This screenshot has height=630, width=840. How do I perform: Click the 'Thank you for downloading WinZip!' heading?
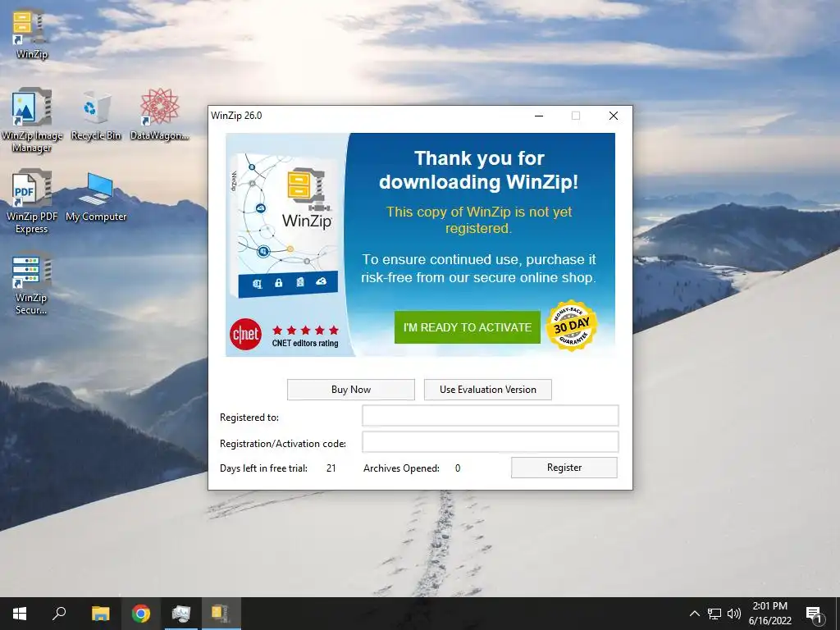[x=479, y=170]
